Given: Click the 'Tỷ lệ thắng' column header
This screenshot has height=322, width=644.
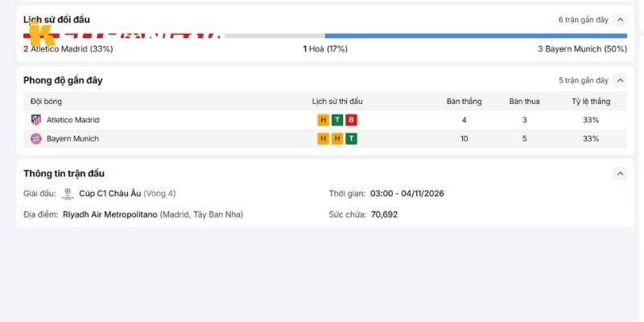Looking at the screenshot, I should pyautogui.click(x=591, y=101).
